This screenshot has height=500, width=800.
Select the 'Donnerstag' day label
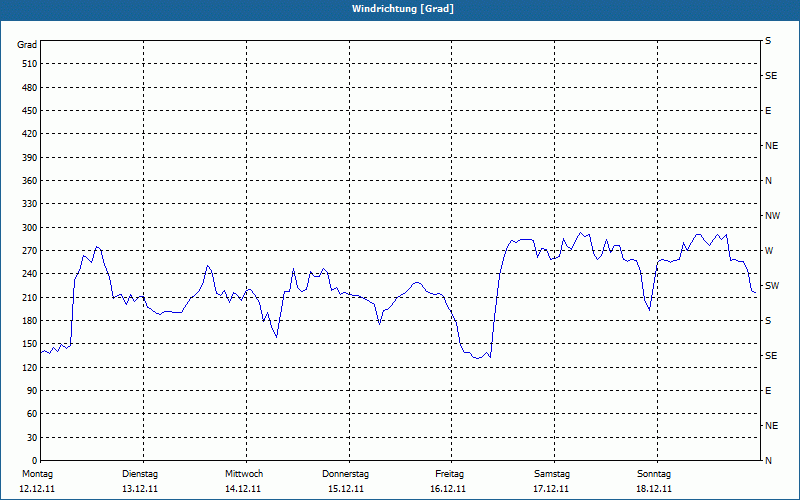coord(345,474)
